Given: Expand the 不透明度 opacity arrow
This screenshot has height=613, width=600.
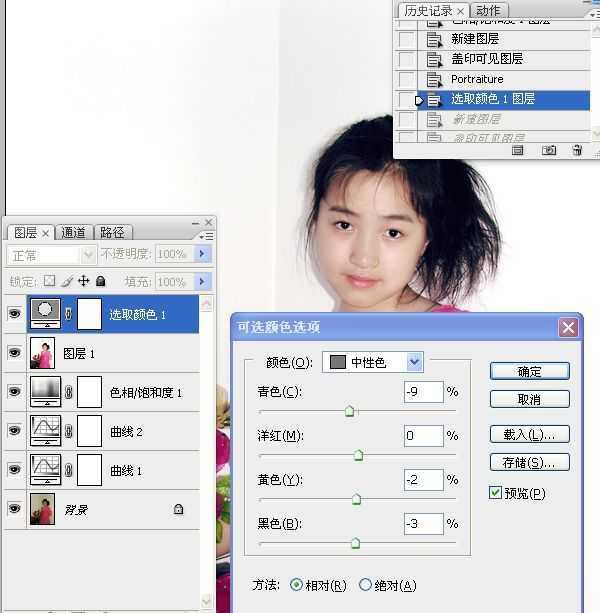Looking at the screenshot, I should pyautogui.click(x=203, y=254).
